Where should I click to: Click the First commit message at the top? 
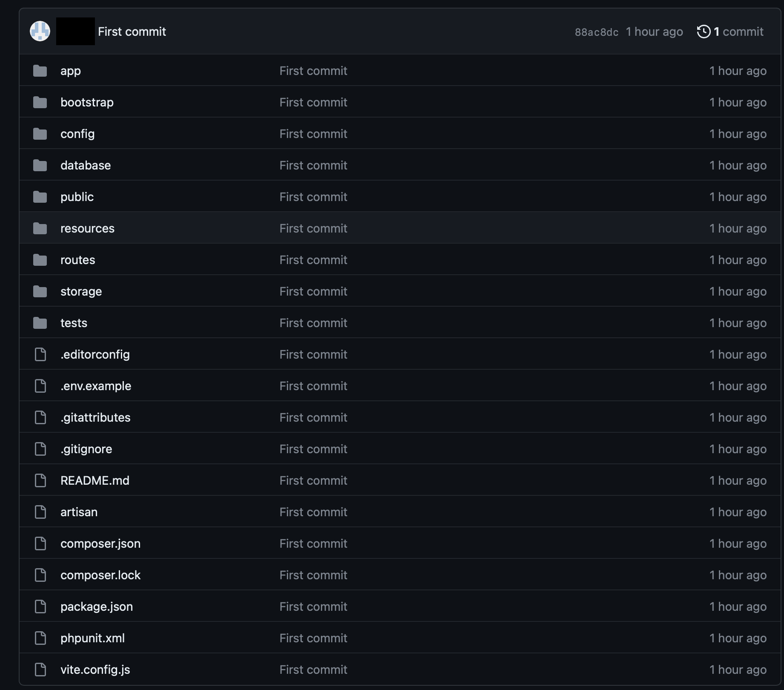click(x=132, y=31)
